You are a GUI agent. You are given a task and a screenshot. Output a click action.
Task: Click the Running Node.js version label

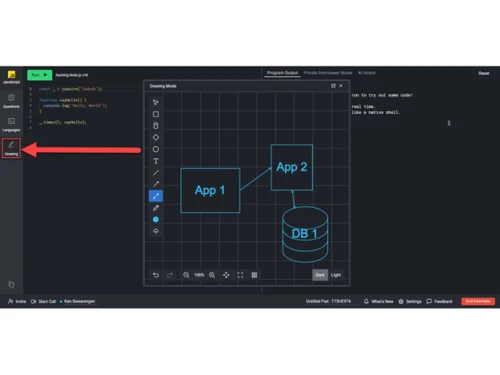pyautogui.click(x=72, y=75)
